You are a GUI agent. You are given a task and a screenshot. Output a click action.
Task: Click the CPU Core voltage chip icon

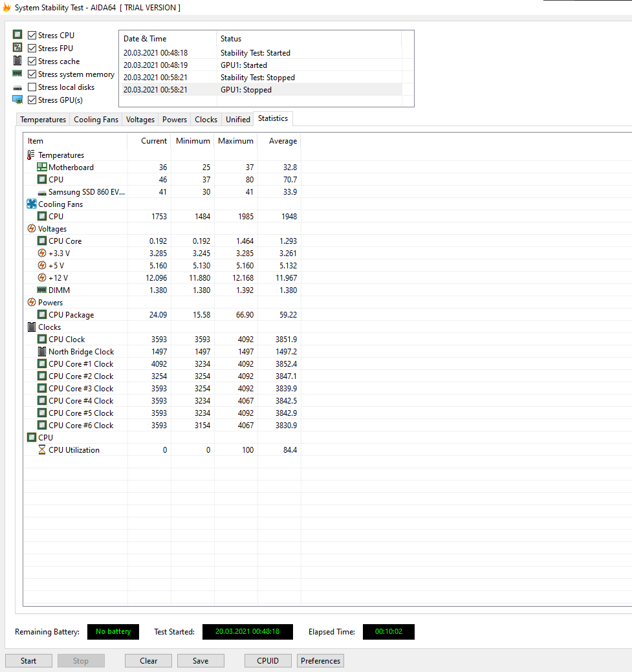pyautogui.click(x=41, y=241)
